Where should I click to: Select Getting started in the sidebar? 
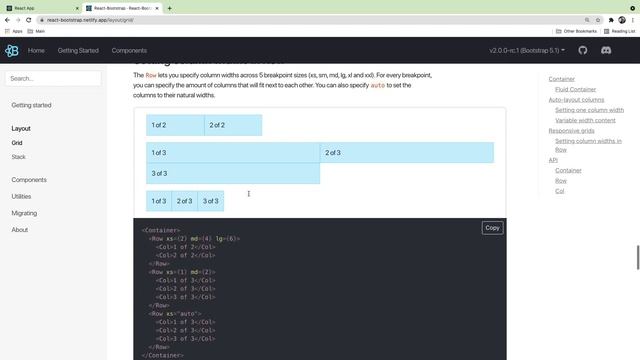31,105
